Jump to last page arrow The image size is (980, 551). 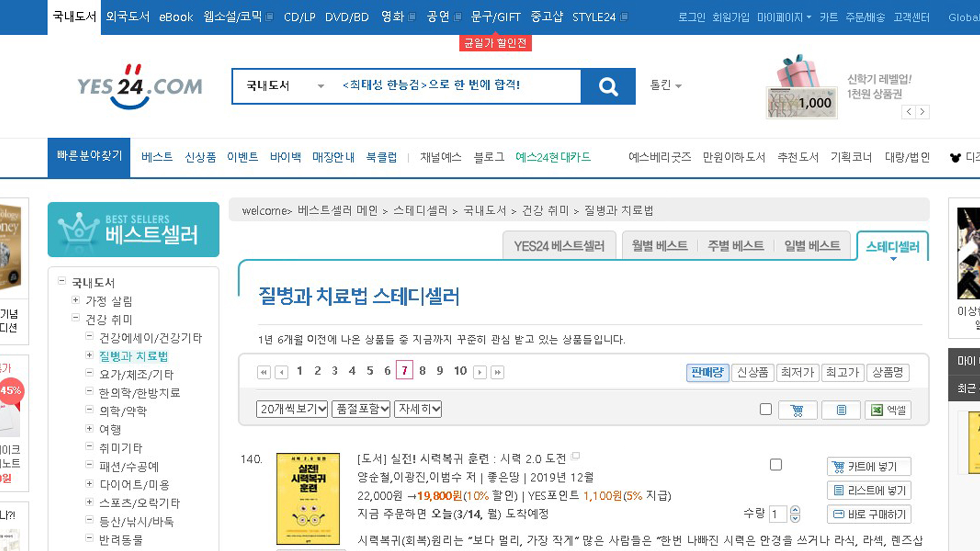(498, 372)
